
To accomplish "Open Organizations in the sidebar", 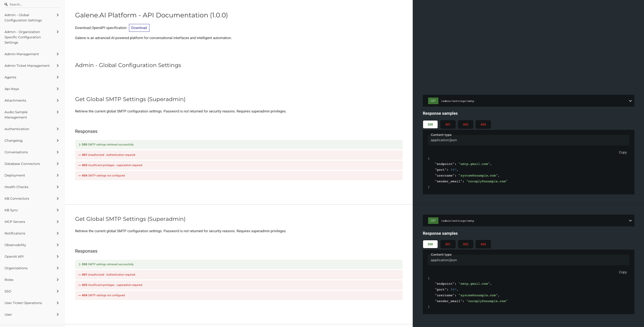I will [16, 268].
